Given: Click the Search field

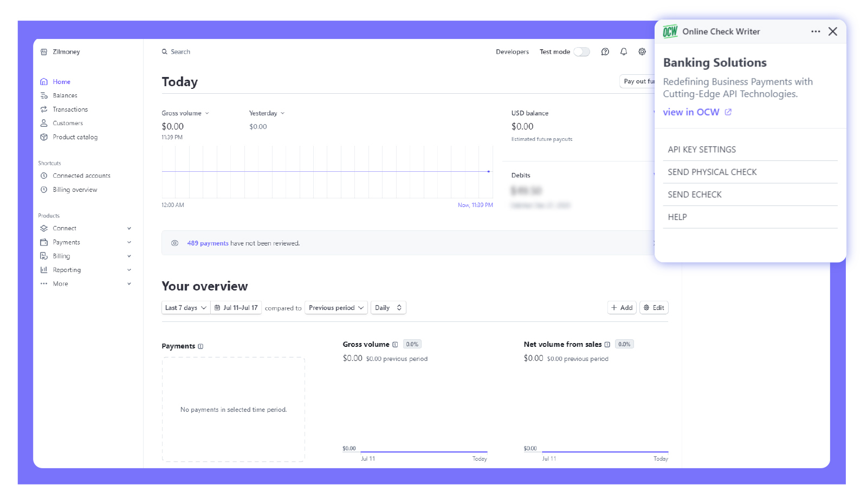Looking at the screenshot, I should coord(176,52).
